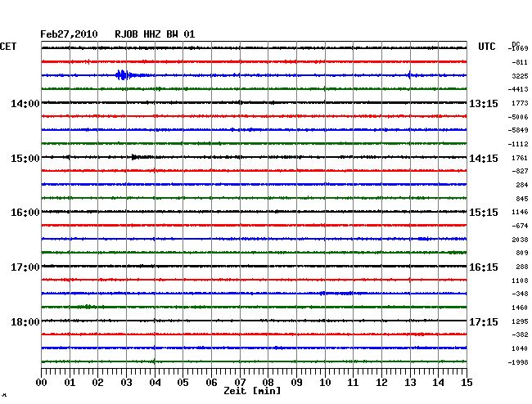Click the DC value -5006
This screenshot has height=404, width=532.
(518, 117)
